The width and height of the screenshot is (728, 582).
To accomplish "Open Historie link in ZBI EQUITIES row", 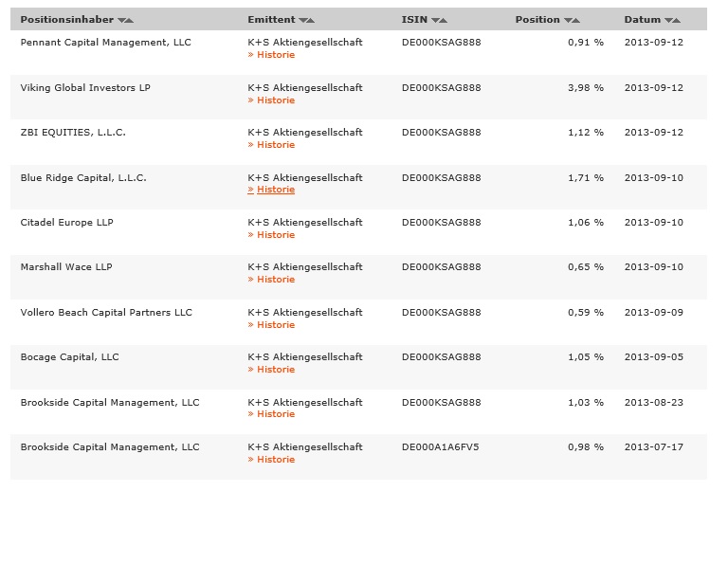I will (271, 145).
